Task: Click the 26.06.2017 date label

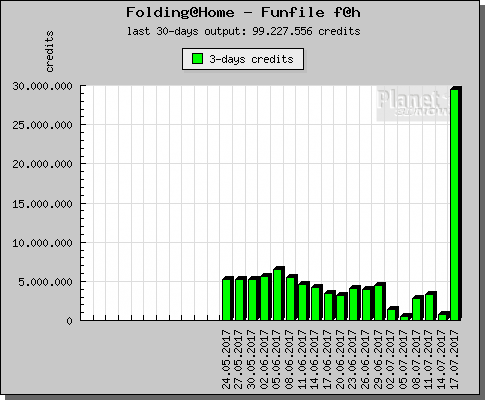Action: [366, 359]
